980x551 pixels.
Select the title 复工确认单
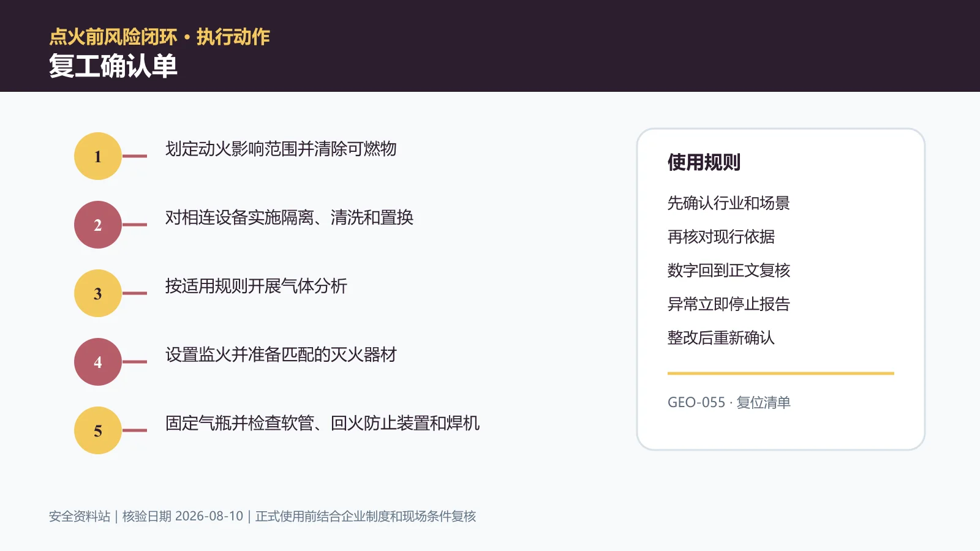113,66
